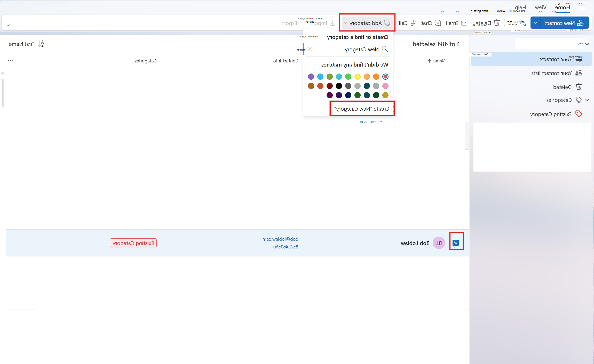
Task: Click the Import download arrow icon
Action: (x=333, y=23)
